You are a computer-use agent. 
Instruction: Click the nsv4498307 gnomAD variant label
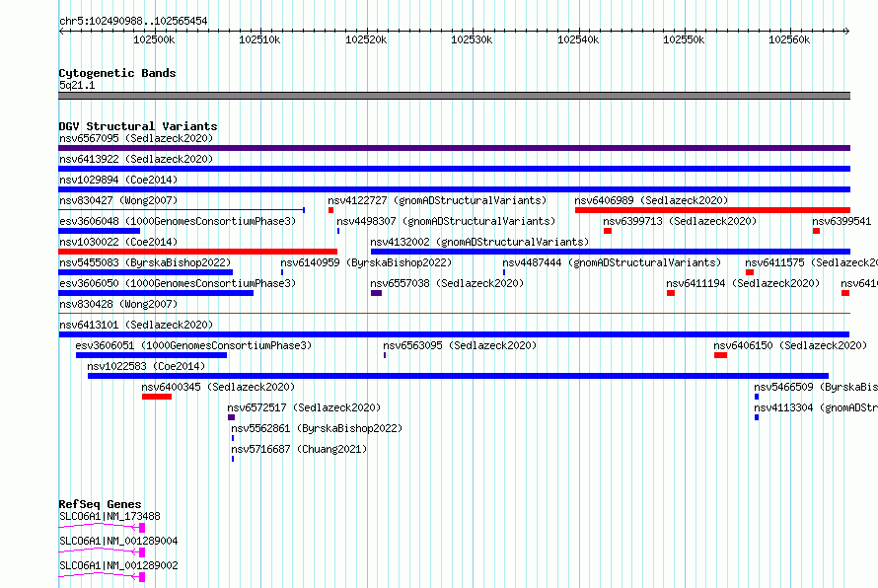446,221
